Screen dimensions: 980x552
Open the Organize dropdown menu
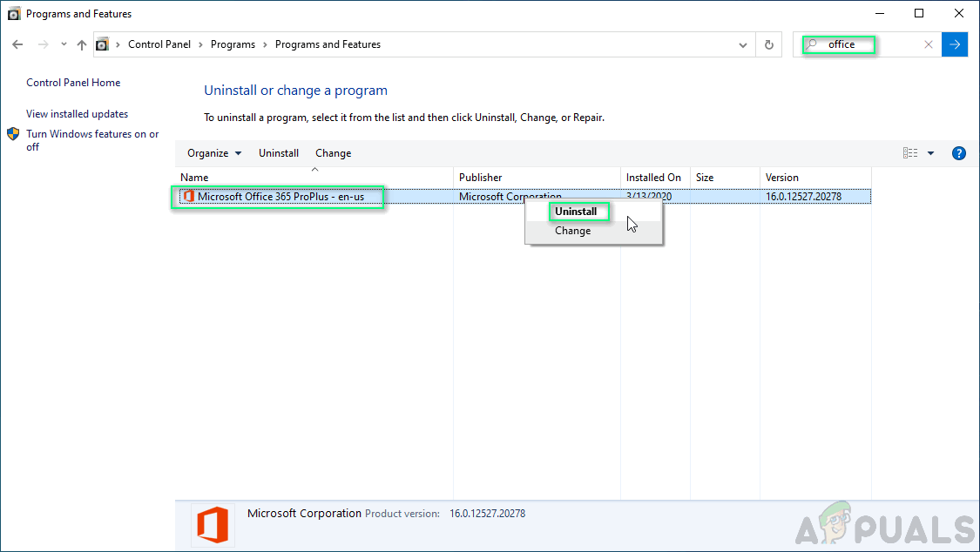[214, 153]
